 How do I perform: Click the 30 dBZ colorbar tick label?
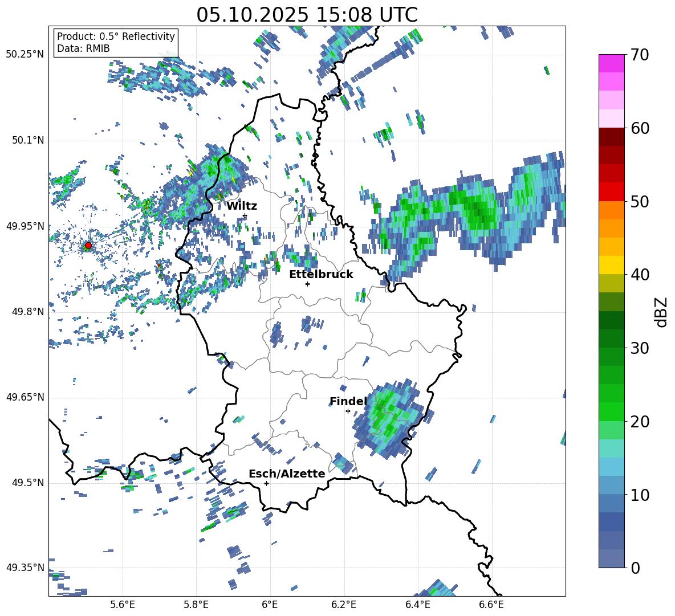[x=640, y=348]
